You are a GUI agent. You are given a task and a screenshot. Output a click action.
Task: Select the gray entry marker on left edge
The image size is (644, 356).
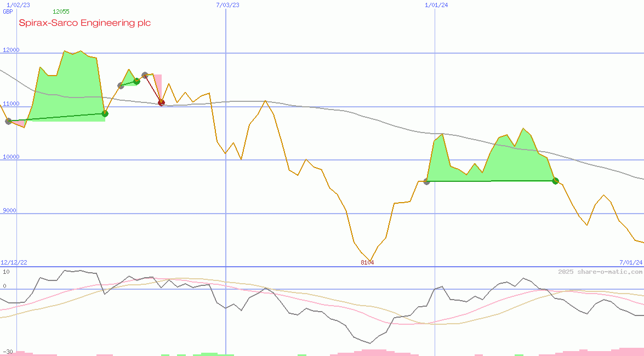pyautogui.click(x=8, y=122)
